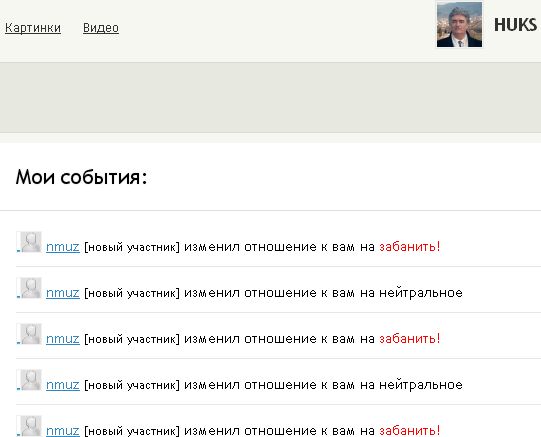
Task: Click the HUKS username
Action: tap(515, 25)
